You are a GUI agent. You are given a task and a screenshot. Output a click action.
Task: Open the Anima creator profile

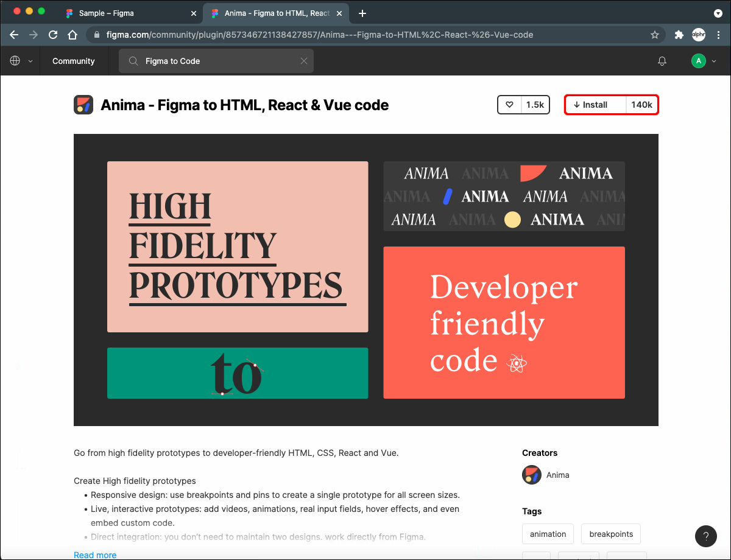pos(558,475)
